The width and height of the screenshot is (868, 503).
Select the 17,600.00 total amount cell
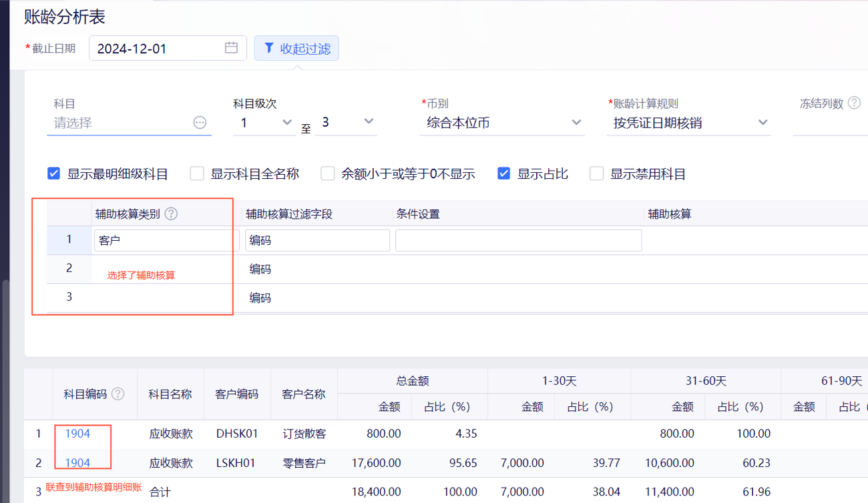[375, 462]
